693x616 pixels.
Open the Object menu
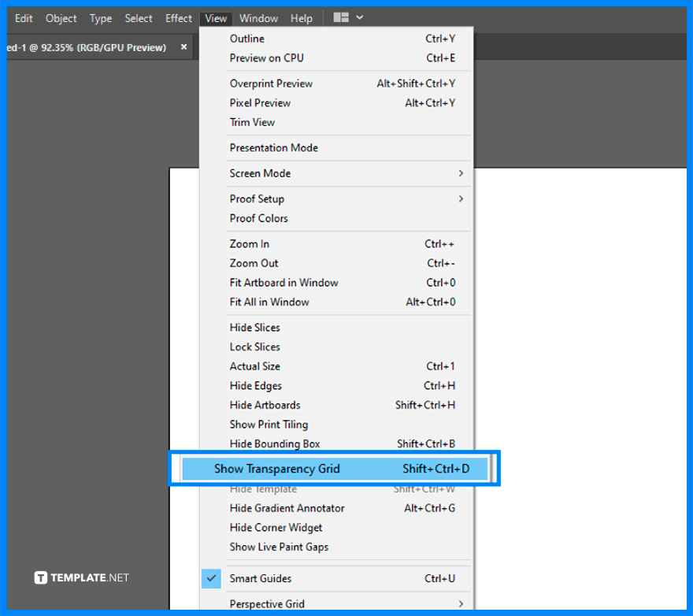tap(61, 17)
